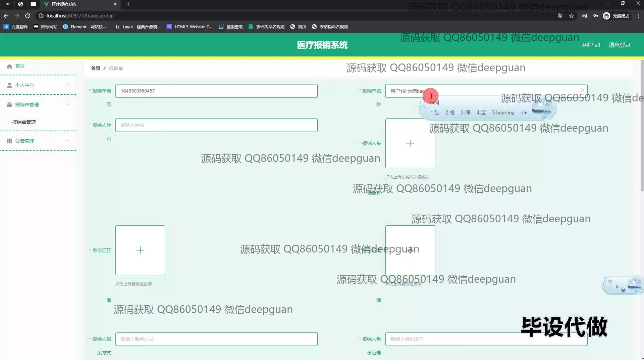This screenshot has width=644, height=360.
Task: Click the address bar URL
Action: [x=80, y=16]
